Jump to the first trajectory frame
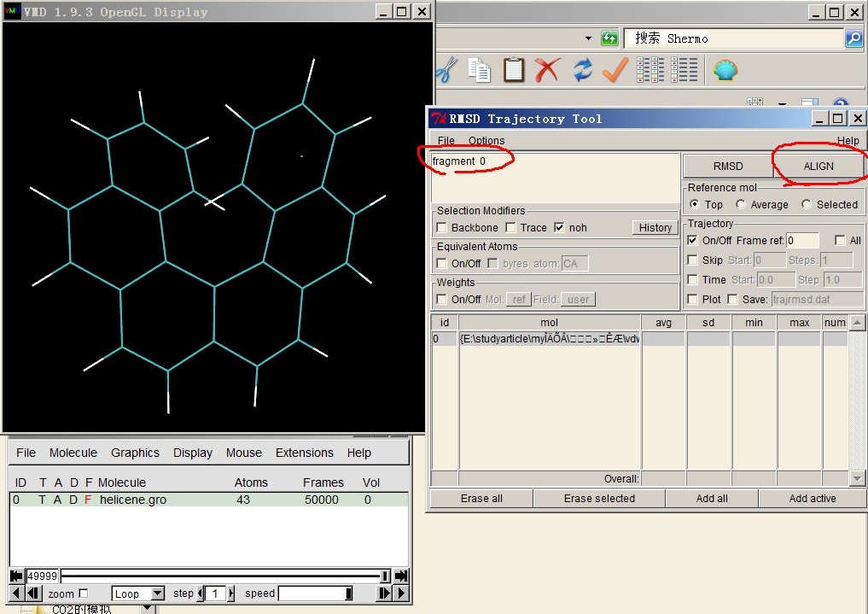 [x=16, y=576]
